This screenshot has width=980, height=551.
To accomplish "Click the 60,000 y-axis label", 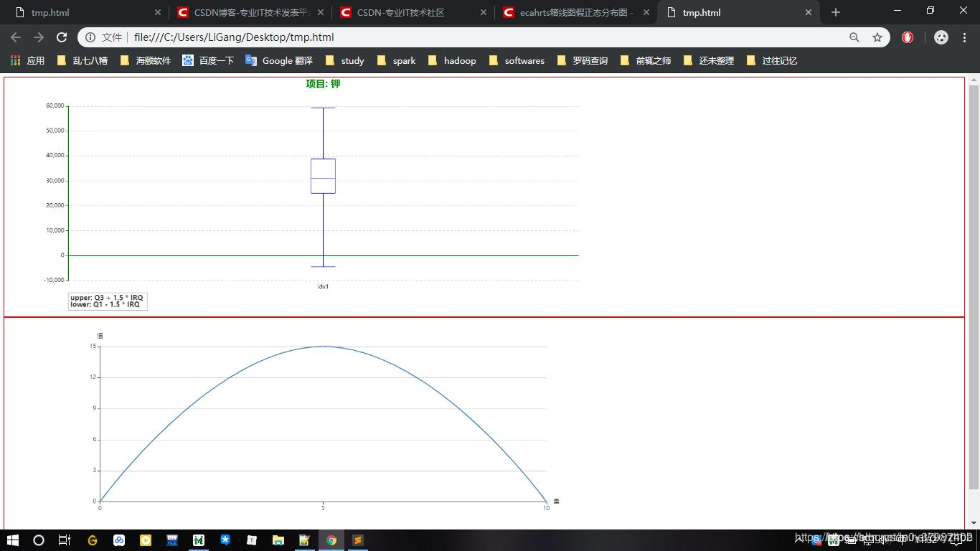I will coord(55,105).
